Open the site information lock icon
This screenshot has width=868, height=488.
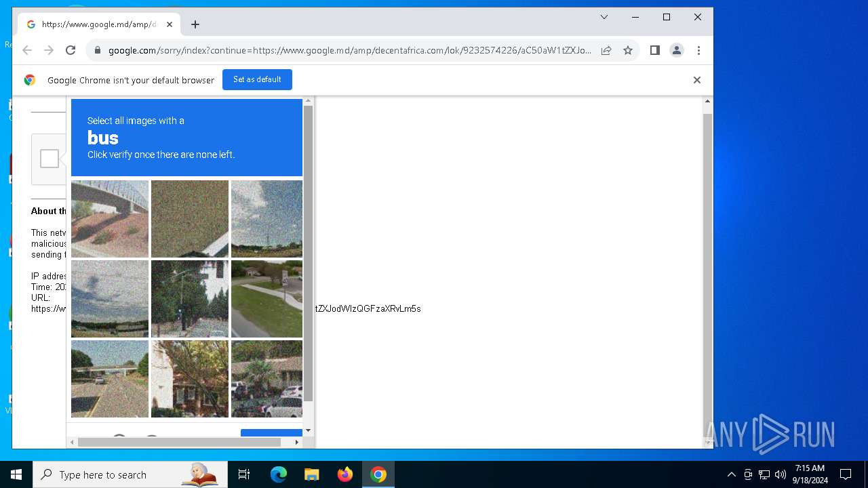tap(98, 50)
